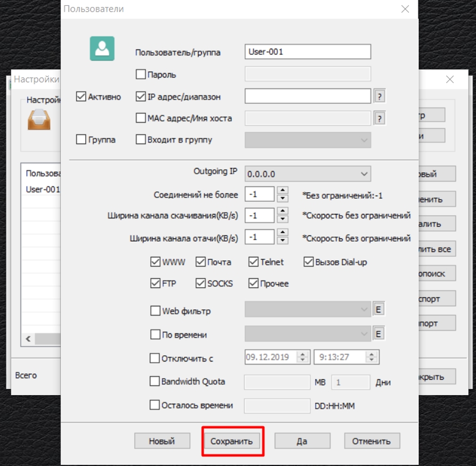Image resolution: width=476 pixels, height=466 pixels.
Task: Check the Отключить с checkbox
Action: [155, 358]
